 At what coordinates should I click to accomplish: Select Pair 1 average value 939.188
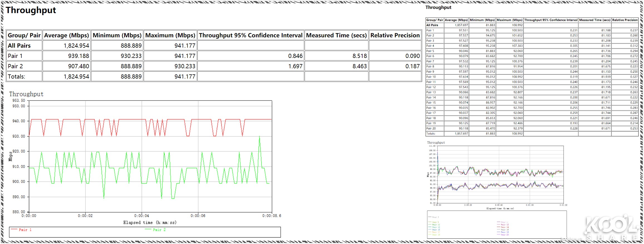(x=79, y=56)
